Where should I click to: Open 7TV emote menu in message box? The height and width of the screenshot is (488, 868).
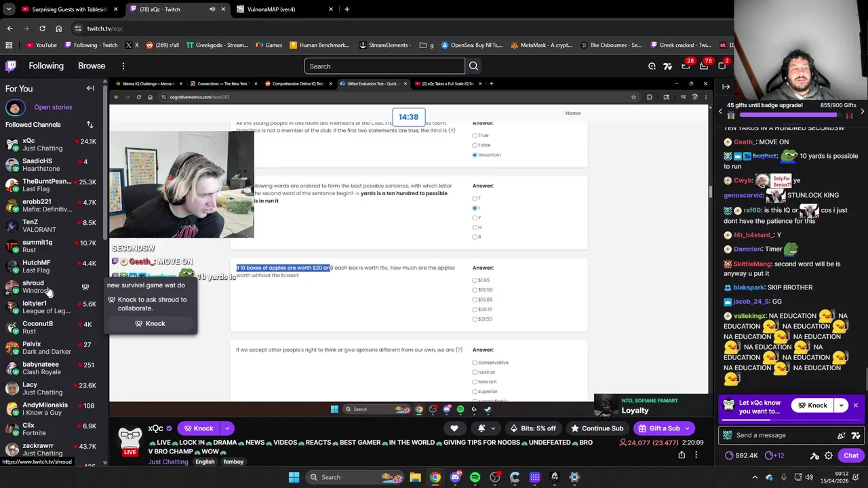coord(856,435)
